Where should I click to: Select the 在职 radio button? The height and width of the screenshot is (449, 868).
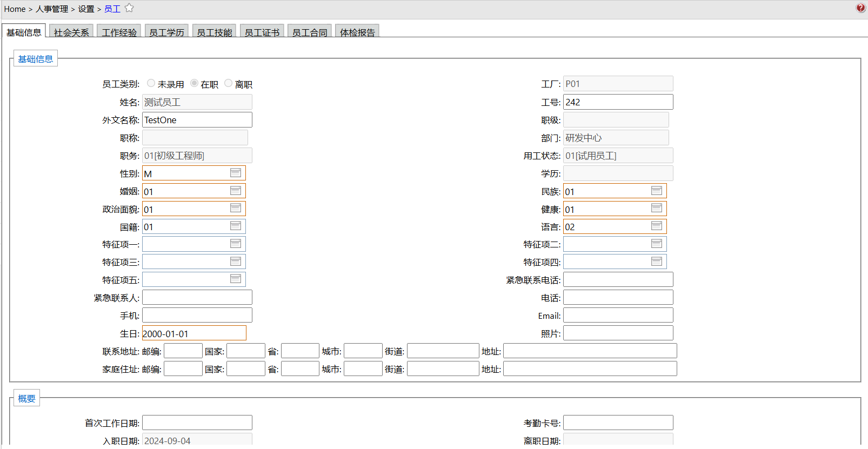(x=194, y=83)
